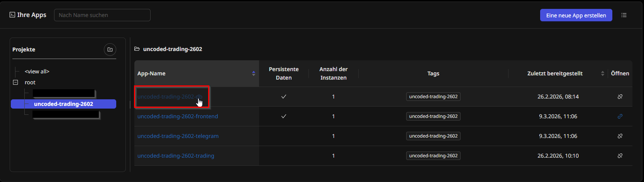Open the uncoded-trading-2602-trading app
Image resolution: width=644 pixels, height=182 pixels.
pyautogui.click(x=176, y=156)
